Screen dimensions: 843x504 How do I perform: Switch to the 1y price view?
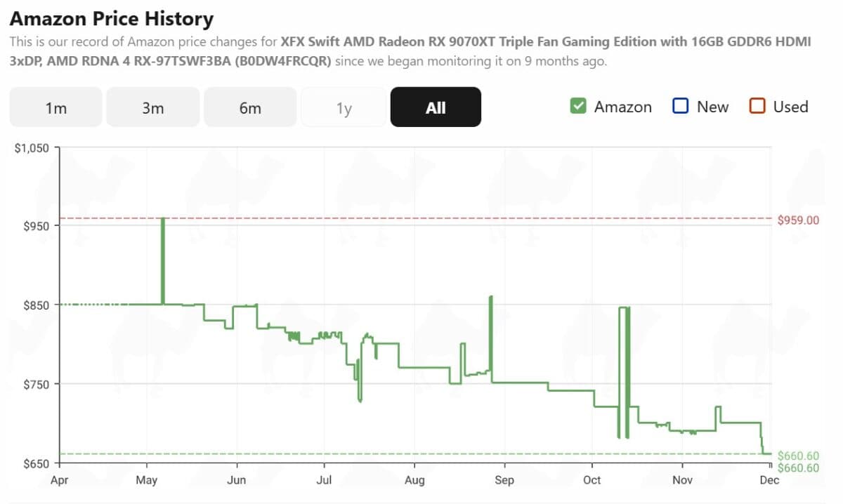click(x=344, y=107)
